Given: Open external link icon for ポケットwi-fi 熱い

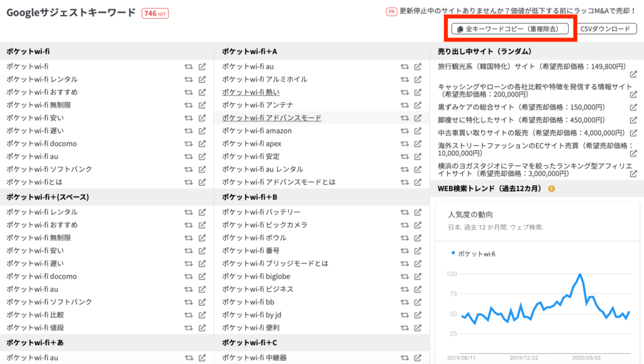Looking at the screenshot, I should tap(418, 92).
